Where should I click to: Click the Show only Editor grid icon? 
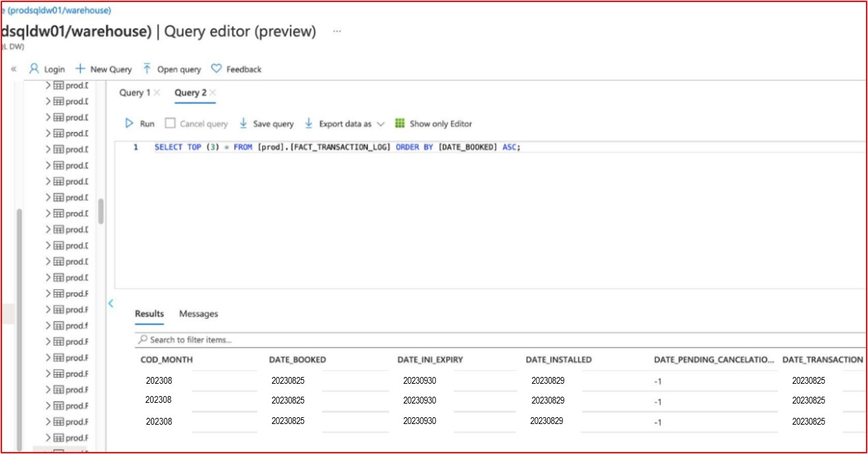pos(401,123)
